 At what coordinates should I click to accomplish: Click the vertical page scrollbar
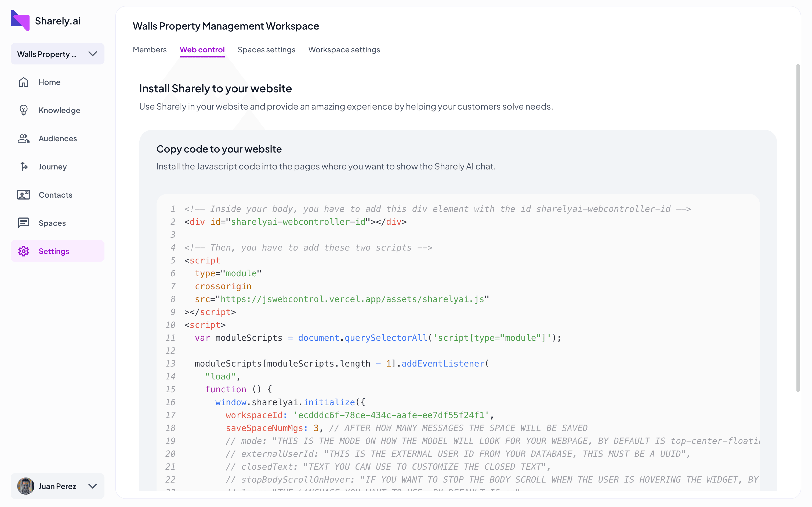point(798,228)
